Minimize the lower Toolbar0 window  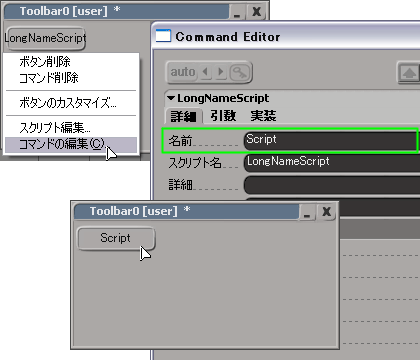pyautogui.click(x=307, y=212)
